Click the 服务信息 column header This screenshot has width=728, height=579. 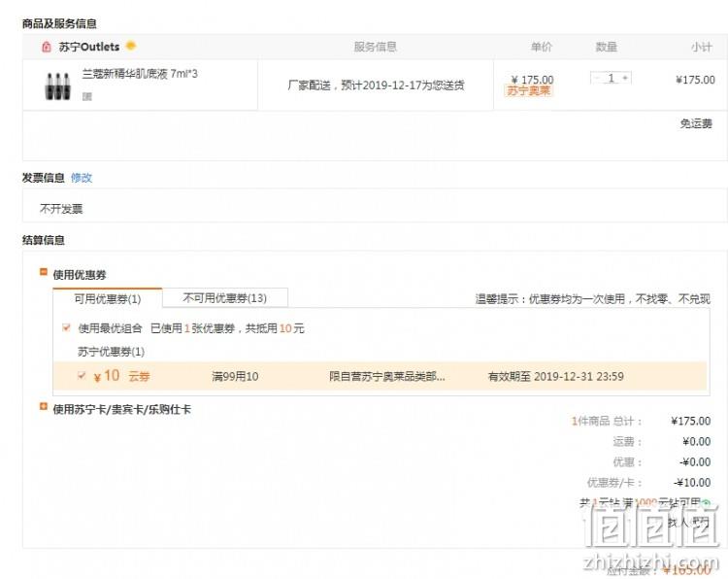[375, 47]
